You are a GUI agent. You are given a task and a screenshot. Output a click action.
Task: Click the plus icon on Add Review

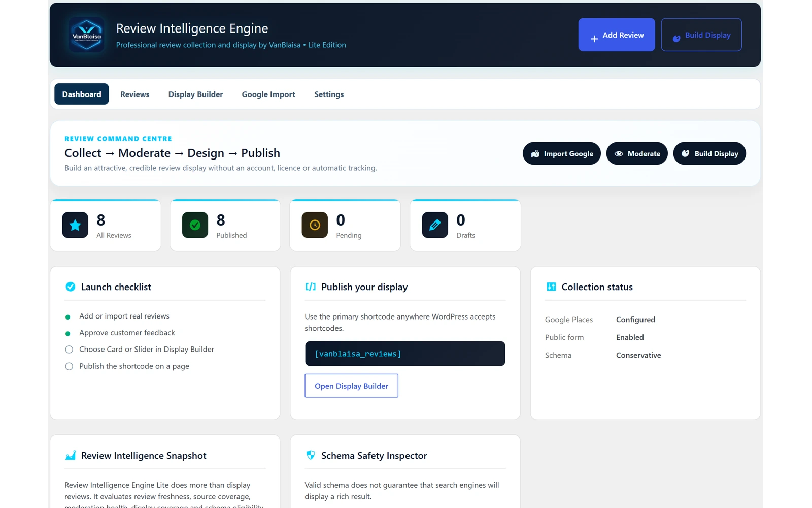coord(594,39)
